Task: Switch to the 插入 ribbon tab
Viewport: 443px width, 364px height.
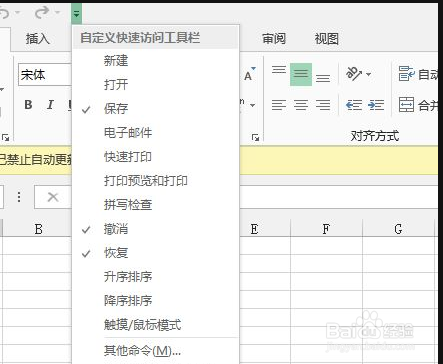Action: pos(38,39)
